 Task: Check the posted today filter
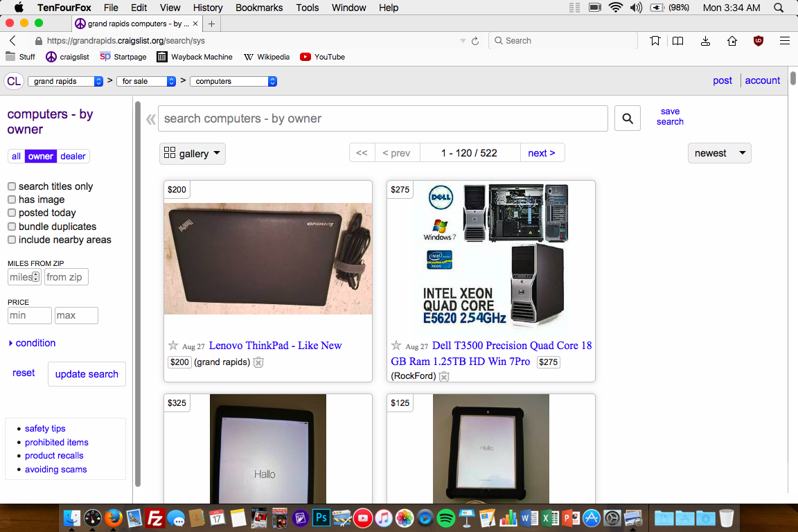(x=12, y=213)
